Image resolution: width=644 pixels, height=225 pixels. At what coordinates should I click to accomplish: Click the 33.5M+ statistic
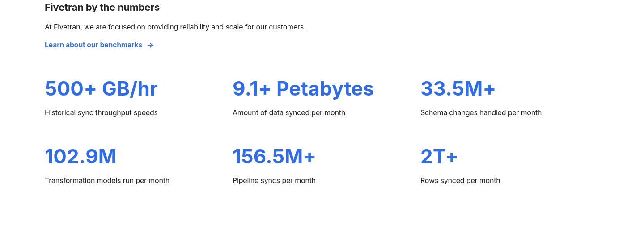[458, 88]
